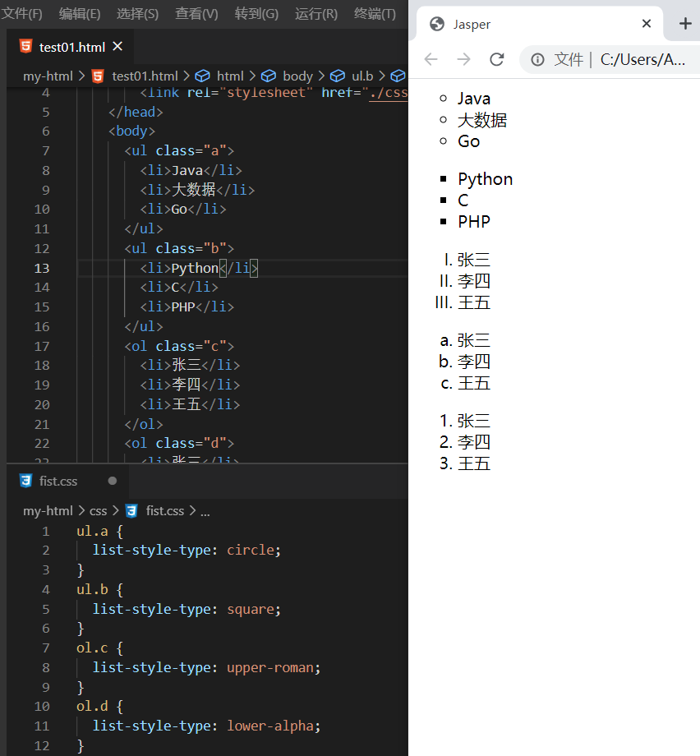The height and width of the screenshot is (756, 700).
Task: Click the CSS3 icon in CSS breadcrumb
Action: [x=131, y=510]
